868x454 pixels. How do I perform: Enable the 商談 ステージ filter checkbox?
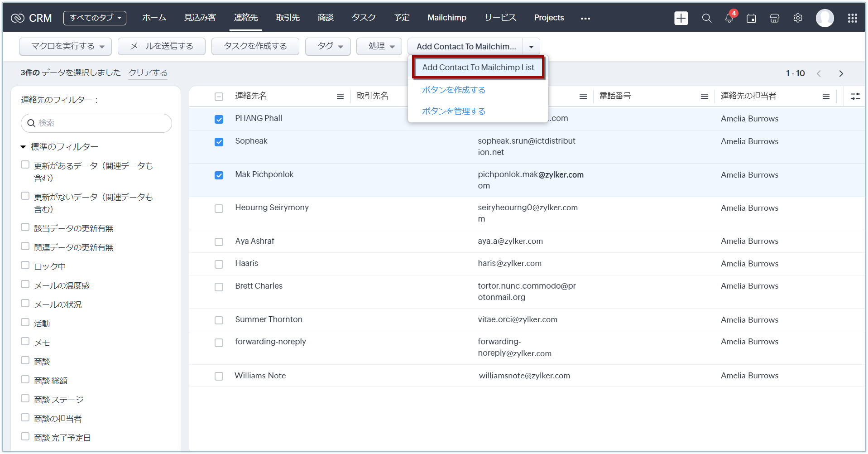25,399
